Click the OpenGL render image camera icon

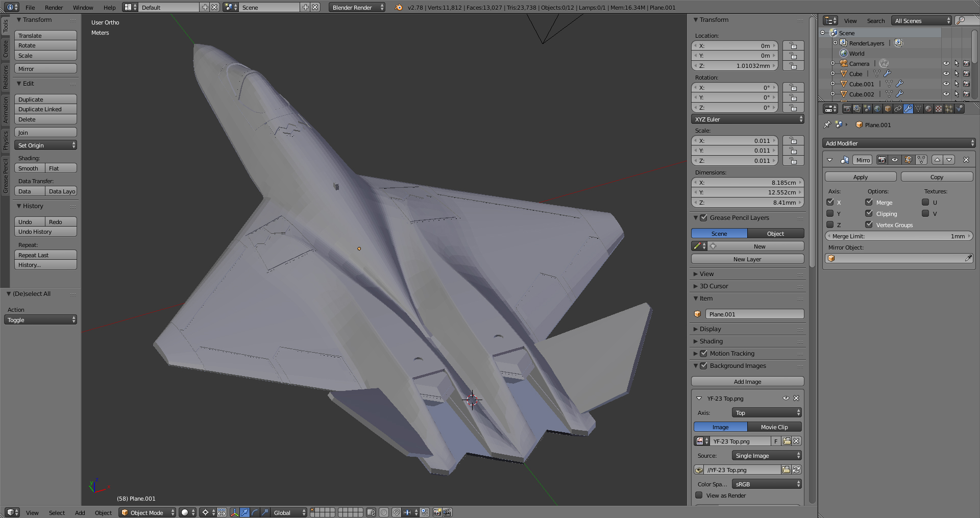[x=437, y=512]
